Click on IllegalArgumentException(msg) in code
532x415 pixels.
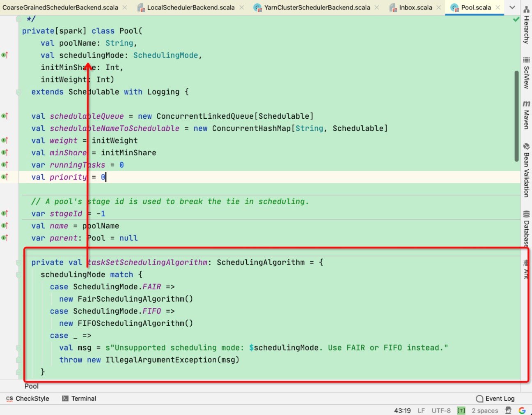click(172, 360)
